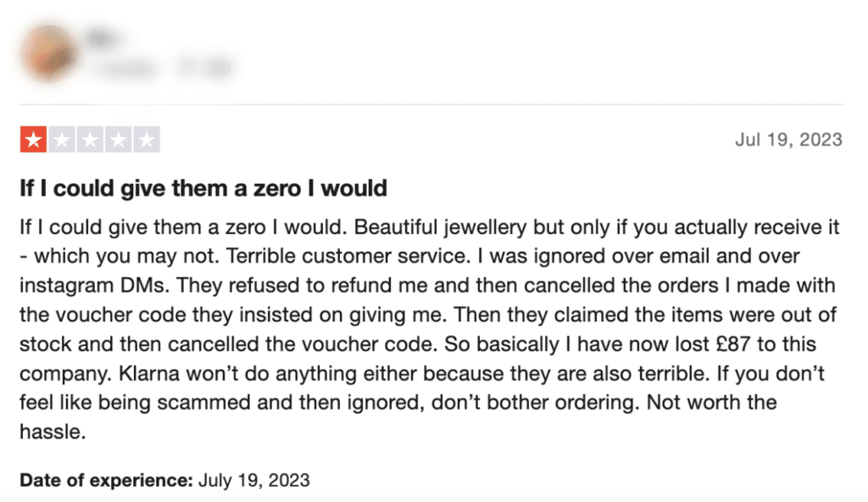Select the second grey star
Viewport: 868px width, 502px height.
(62, 140)
